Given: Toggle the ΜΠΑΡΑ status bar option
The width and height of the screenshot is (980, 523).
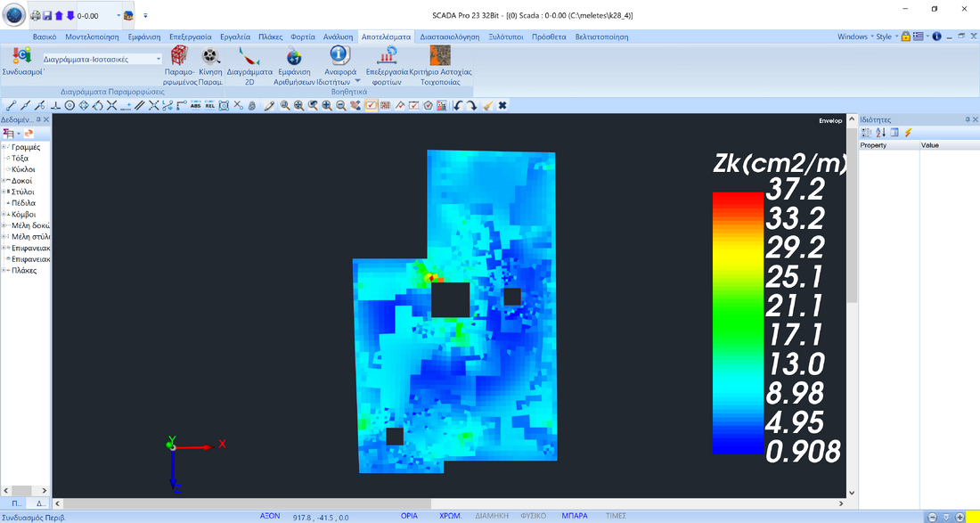Looking at the screenshot, I should 575,516.
